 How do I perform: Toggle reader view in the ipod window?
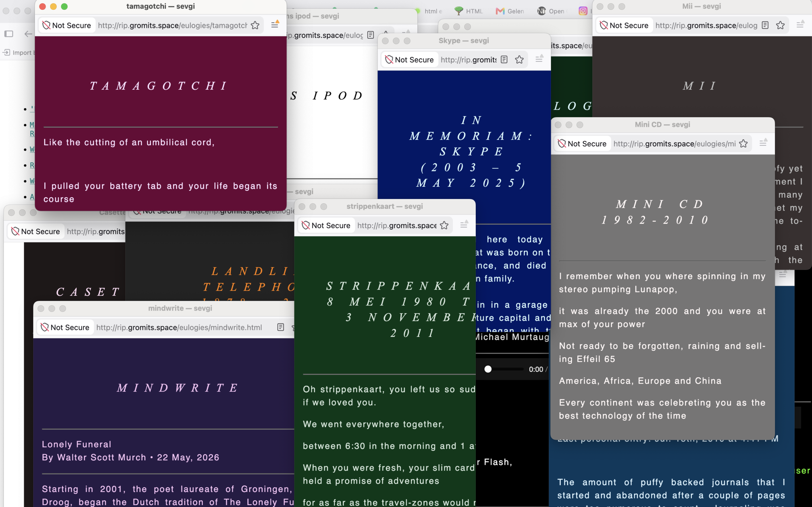(370, 35)
